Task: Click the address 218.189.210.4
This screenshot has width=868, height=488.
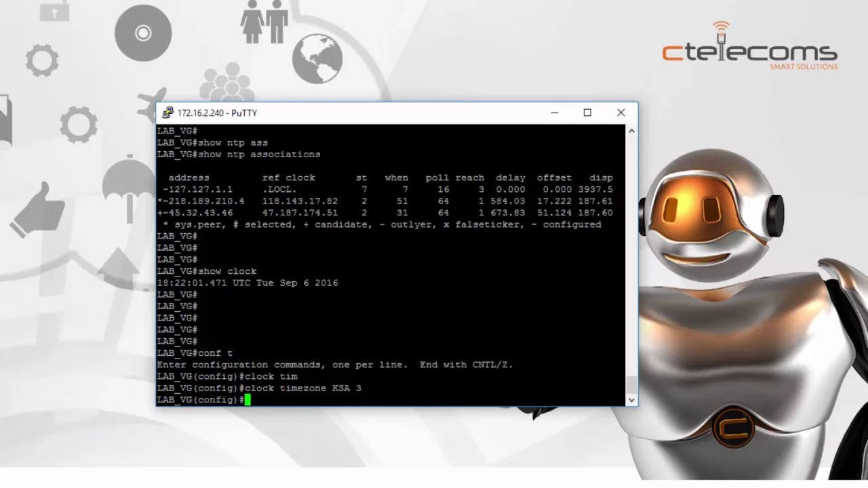Action: 206,201
